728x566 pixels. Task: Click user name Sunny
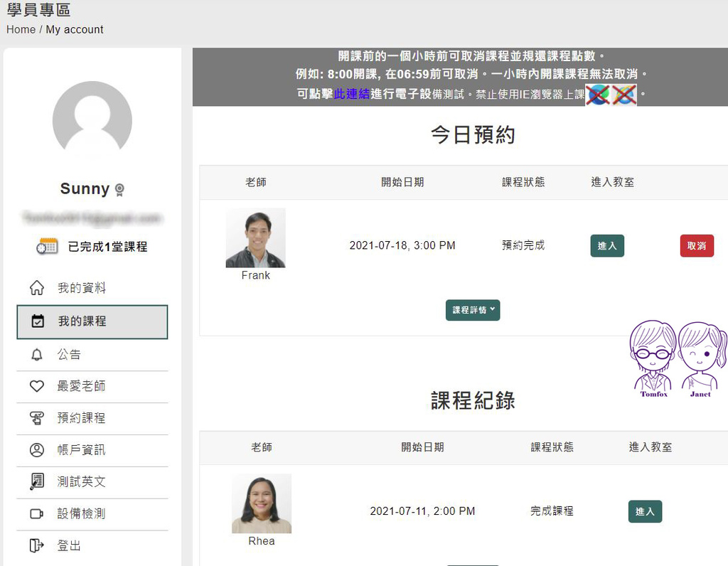pyautogui.click(x=85, y=189)
